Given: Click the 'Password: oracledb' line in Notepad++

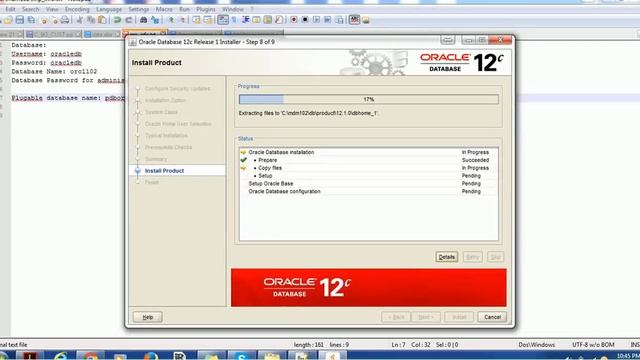Looking at the screenshot, I should [47, 63].
